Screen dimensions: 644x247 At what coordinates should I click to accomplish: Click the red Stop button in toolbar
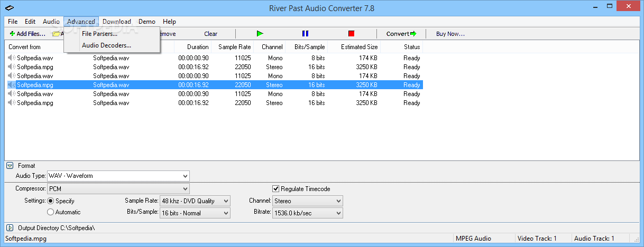click(x=351, y=34)
